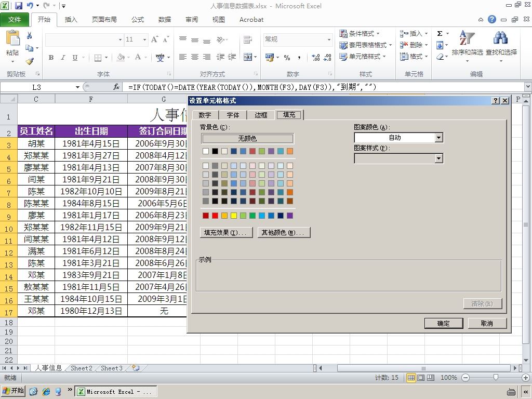
Task: Switch to Page Layout view in status bar
Action: tap(421, 378)
